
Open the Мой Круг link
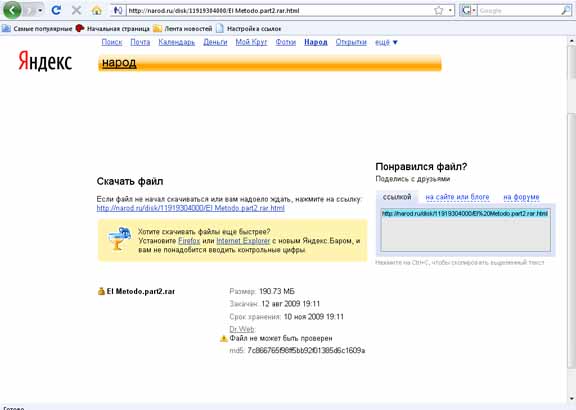click(251, 42)
